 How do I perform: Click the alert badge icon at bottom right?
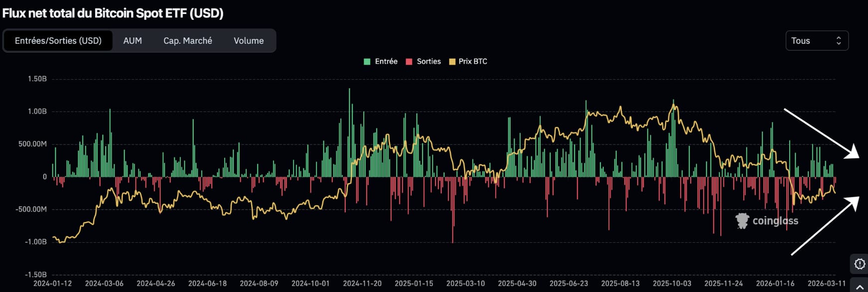click(x=860, y=264)
